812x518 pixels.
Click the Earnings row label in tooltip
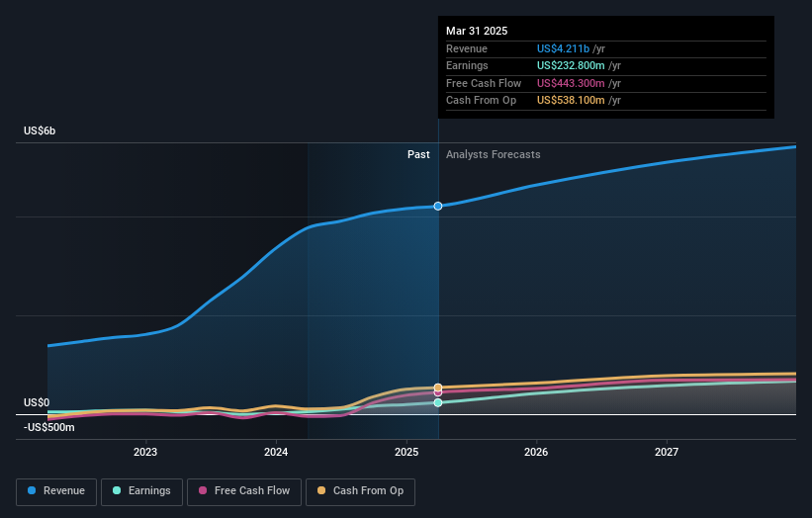tap(467, 65)
